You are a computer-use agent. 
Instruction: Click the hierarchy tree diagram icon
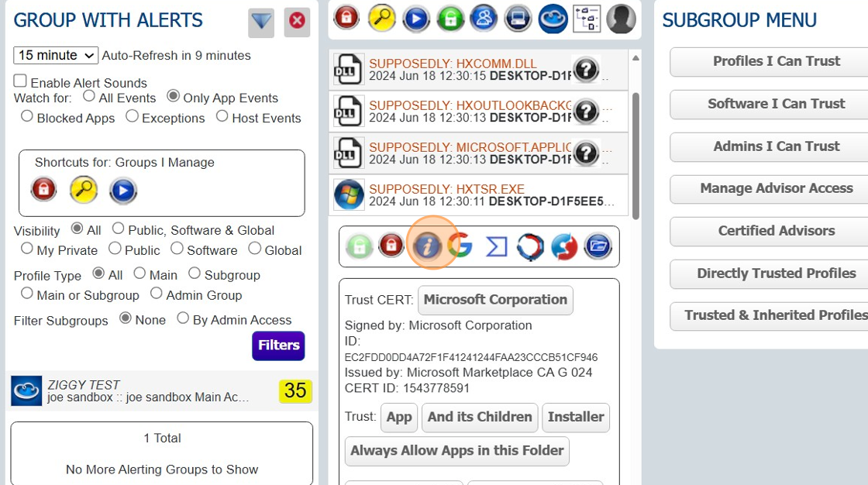[x=586, y=19]
